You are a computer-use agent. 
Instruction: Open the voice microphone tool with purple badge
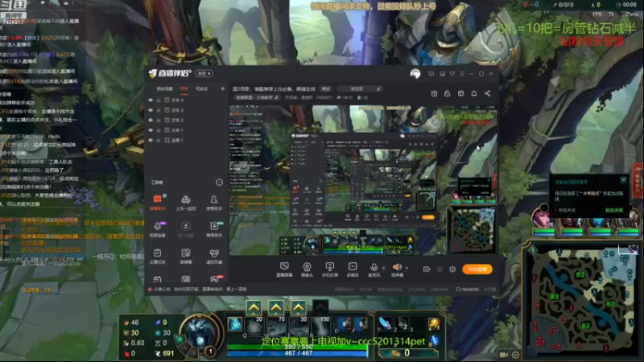pyautogui.click(x=157, y=229)
